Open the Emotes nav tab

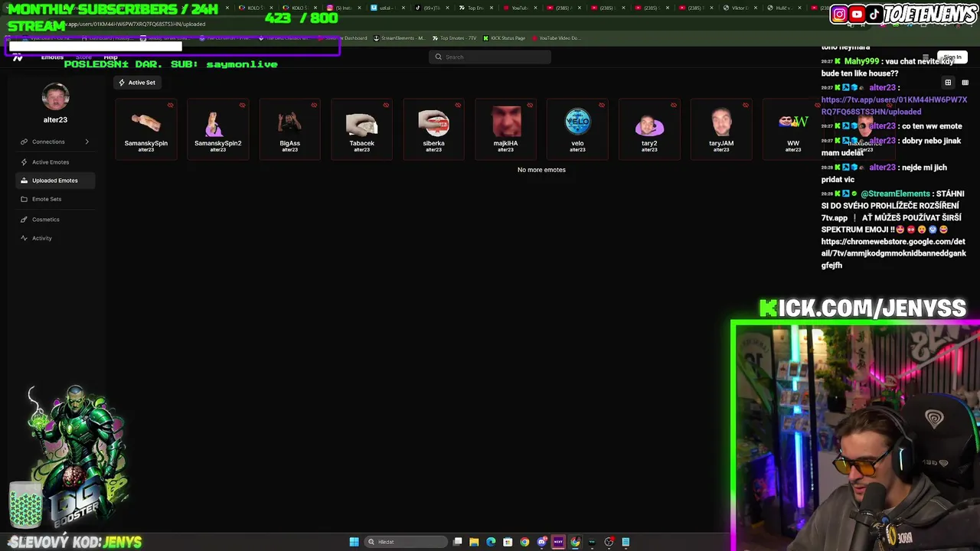tap(52, 57)
